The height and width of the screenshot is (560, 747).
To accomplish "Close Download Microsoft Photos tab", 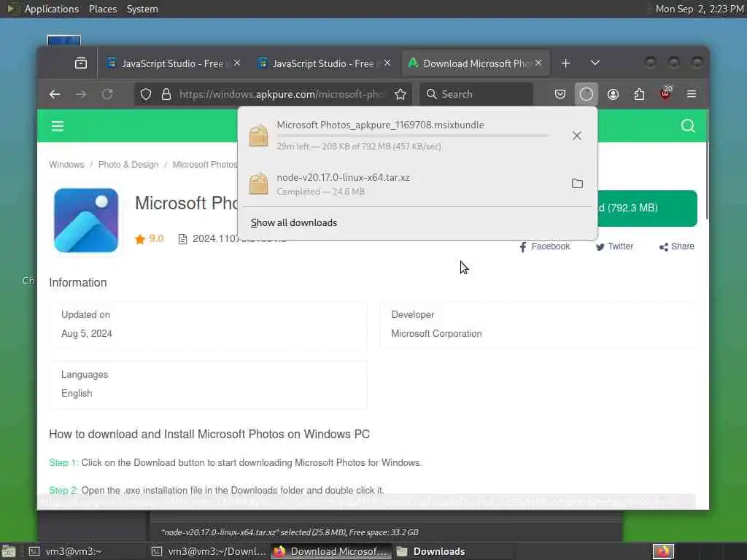I will (538, 63).
